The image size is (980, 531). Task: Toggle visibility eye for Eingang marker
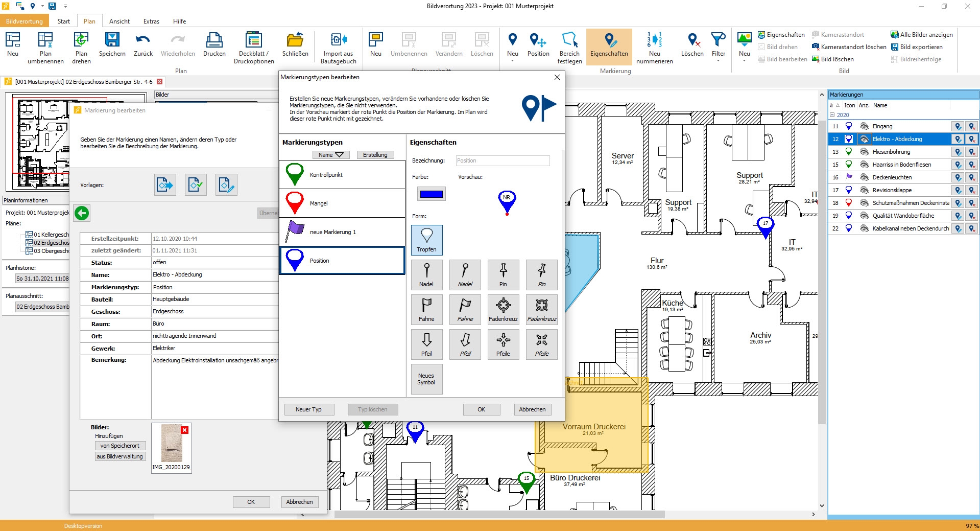(864, 126)
